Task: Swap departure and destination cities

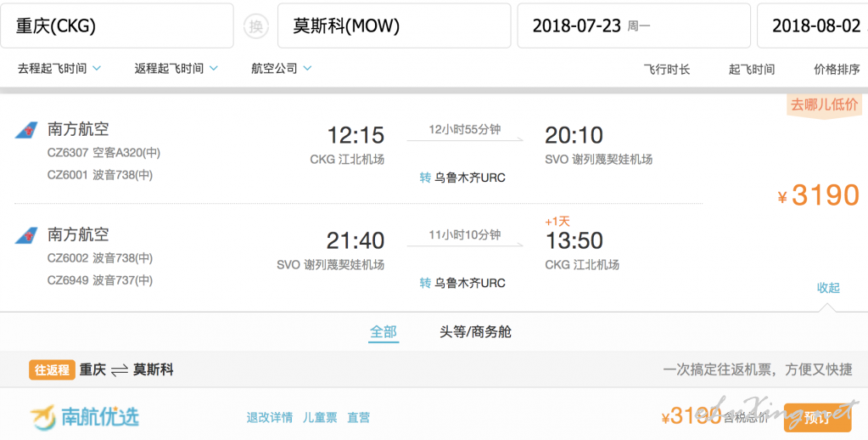Action: tap(255, 26)
